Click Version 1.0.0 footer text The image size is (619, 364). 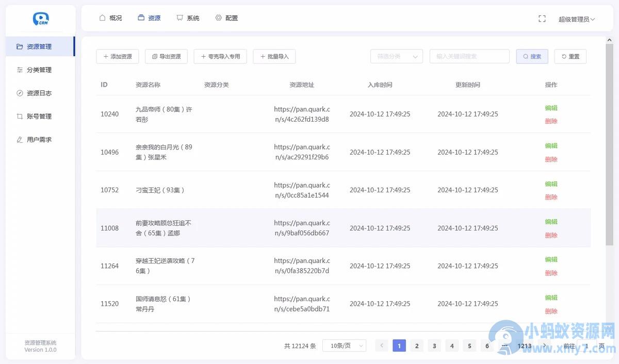click(40, 350)
